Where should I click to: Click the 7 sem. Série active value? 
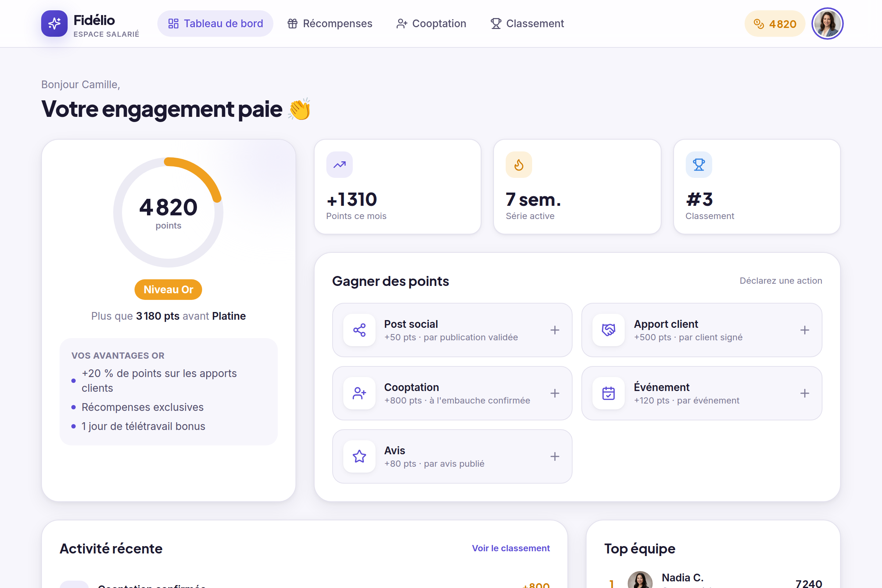pyautogui.click(x=533, y=200)
